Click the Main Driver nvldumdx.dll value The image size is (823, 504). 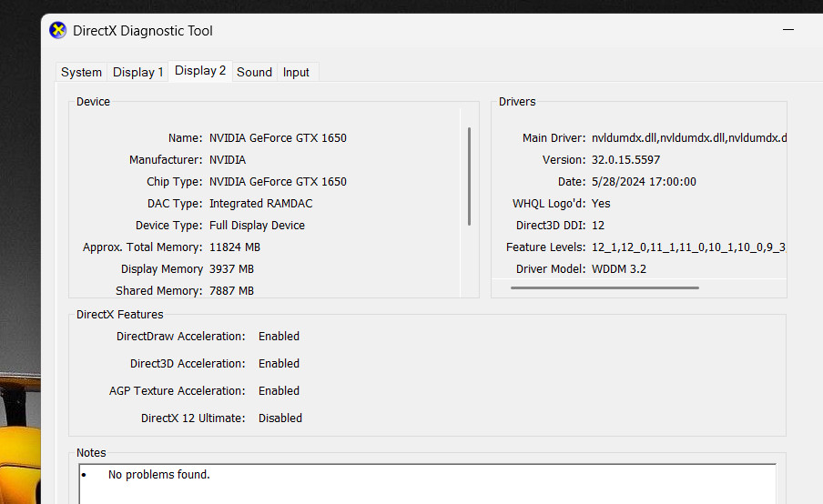click(x=689, y=138)
